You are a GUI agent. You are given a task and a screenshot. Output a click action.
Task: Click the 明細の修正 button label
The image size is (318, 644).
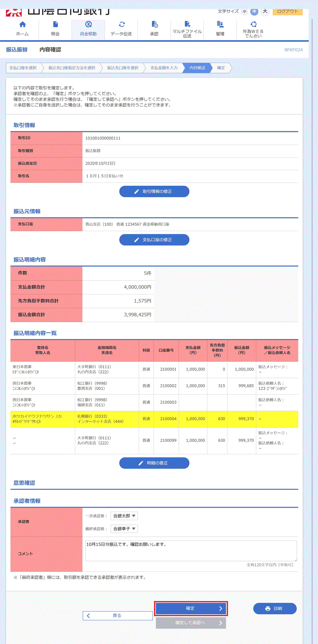point(157,463)
